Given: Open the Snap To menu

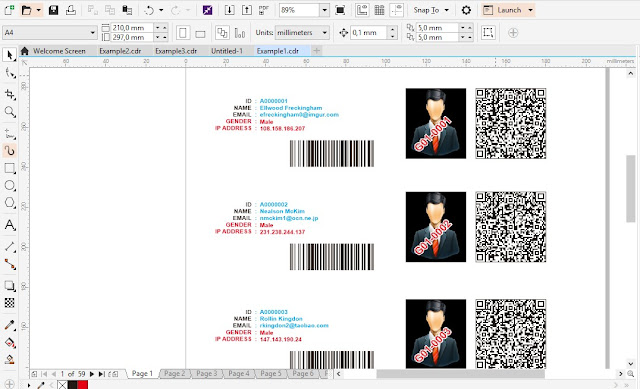Looking at the screenshot, I should pyautogui.click(x=431, y=10).
